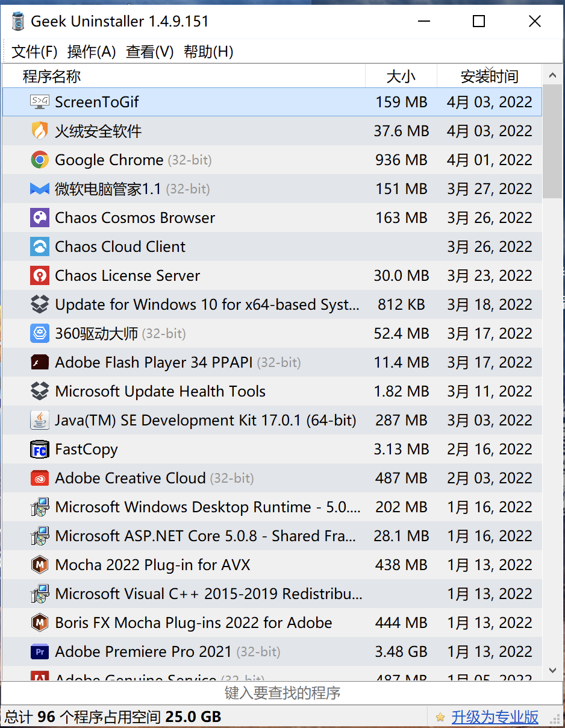Click the star icon in status bar
The width and height of the screenshot is (565, 728).
point(440,717)
